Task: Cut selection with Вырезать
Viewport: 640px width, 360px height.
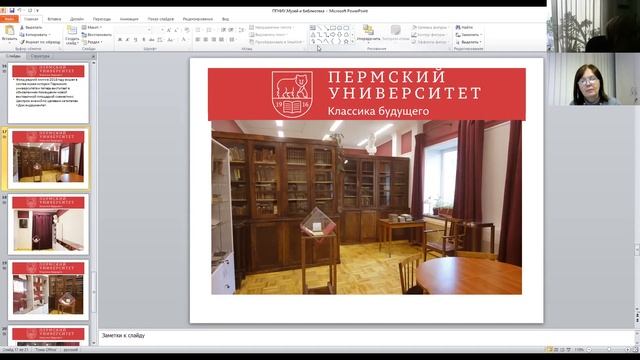Action: 31,27
